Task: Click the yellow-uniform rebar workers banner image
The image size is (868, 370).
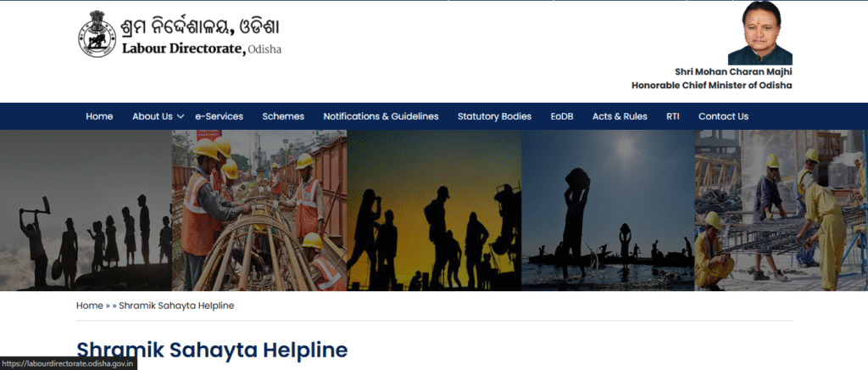Action: point(781,210)
